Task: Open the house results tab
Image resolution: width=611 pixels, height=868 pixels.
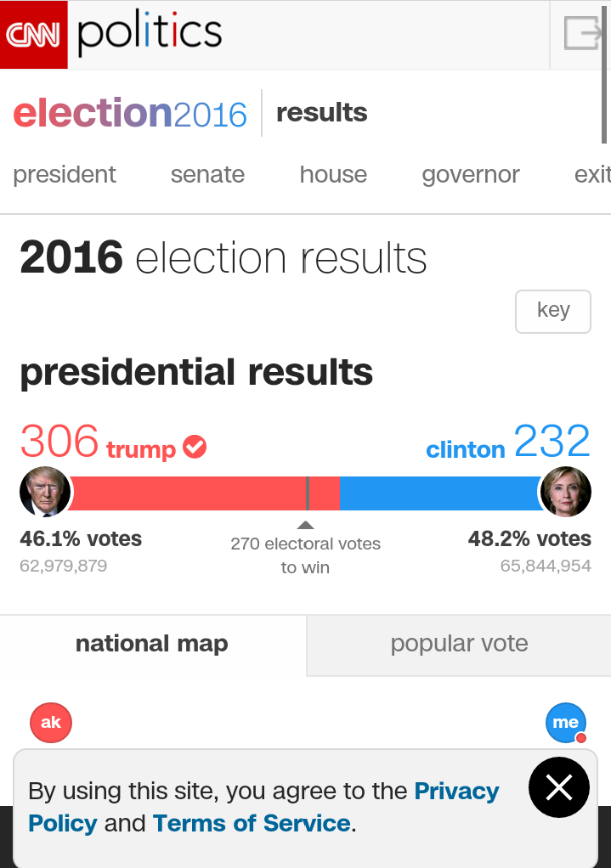Action: [x=333, y=175]
